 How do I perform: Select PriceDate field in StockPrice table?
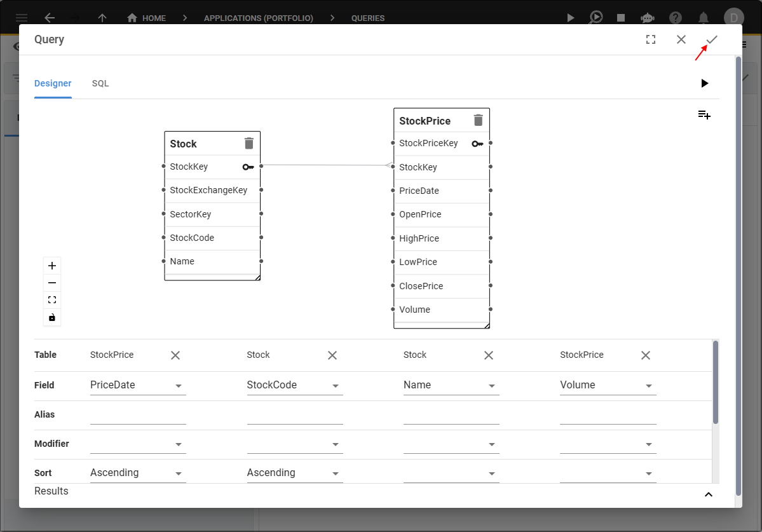click(x=442, y=191)
